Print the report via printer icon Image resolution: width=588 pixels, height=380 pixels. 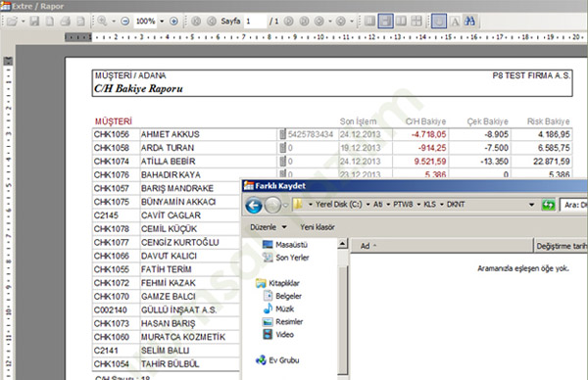66,22
